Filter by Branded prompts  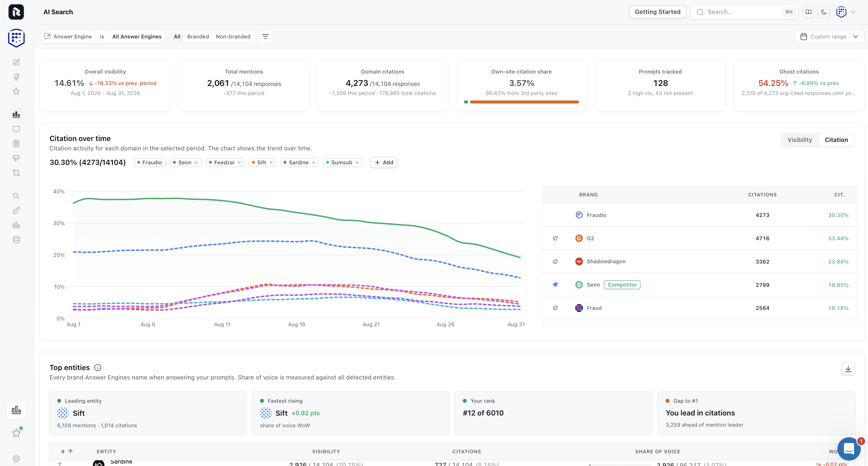[198, 37]
